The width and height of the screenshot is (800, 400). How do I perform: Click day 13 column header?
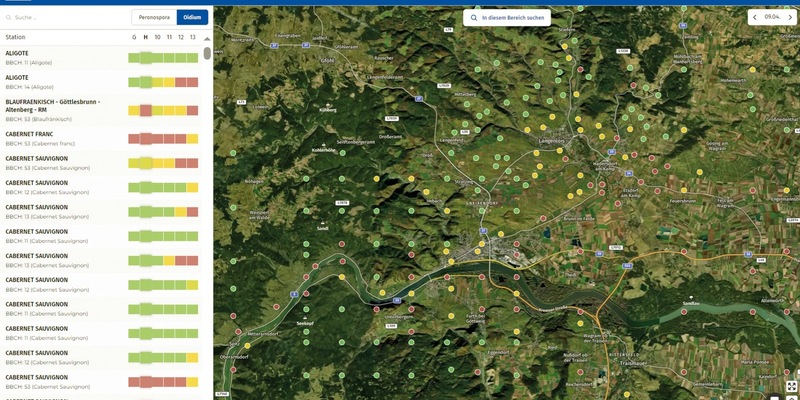click(x=193, y=37)
